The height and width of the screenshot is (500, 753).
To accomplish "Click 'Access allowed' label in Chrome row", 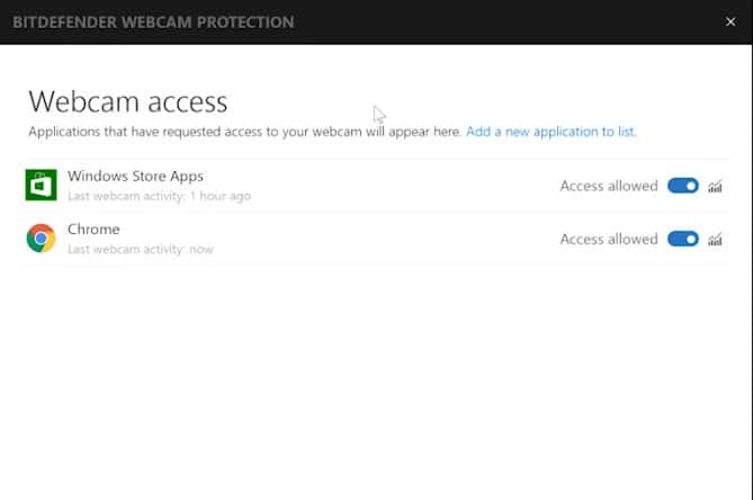I will pos(608,239).
